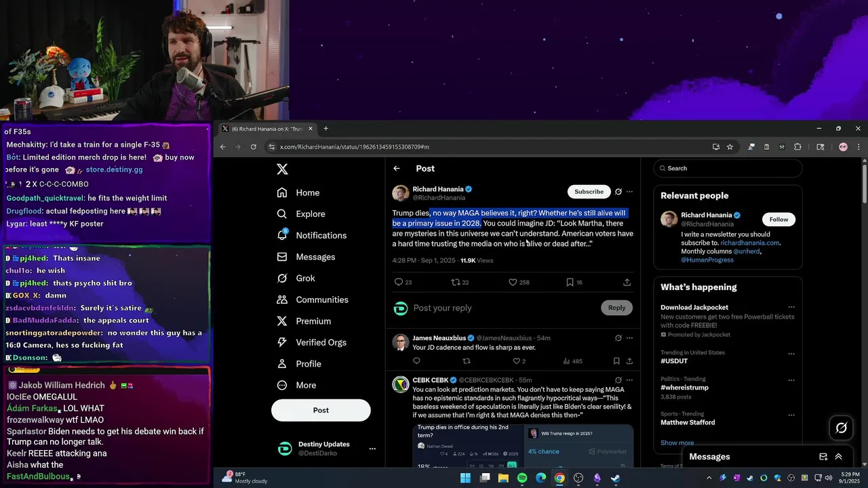Image resolution: width=868 pixels, height=488 pixels.
Task: Open more options on James Neauxbius reply
Action: pyautogui.click(x=629, y=338)
